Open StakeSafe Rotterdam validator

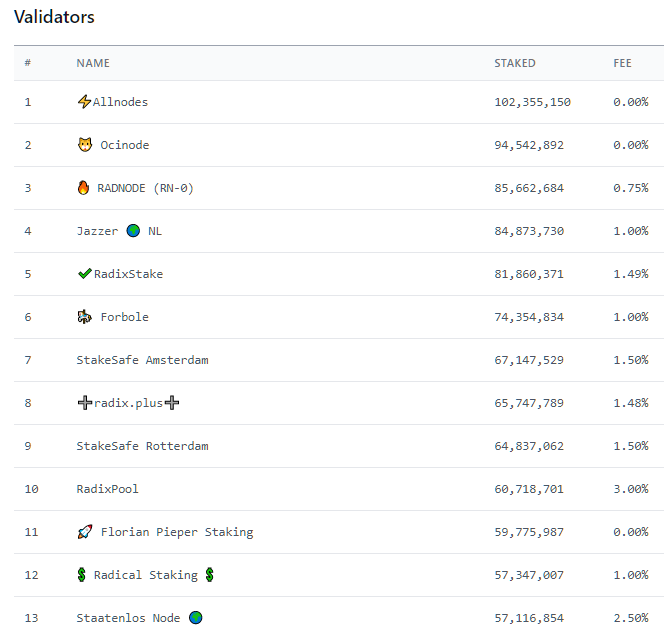(142, 446)
